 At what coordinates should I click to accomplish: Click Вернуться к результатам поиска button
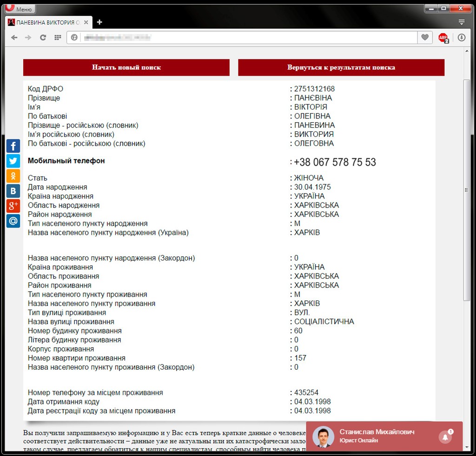tap(341, 67)
